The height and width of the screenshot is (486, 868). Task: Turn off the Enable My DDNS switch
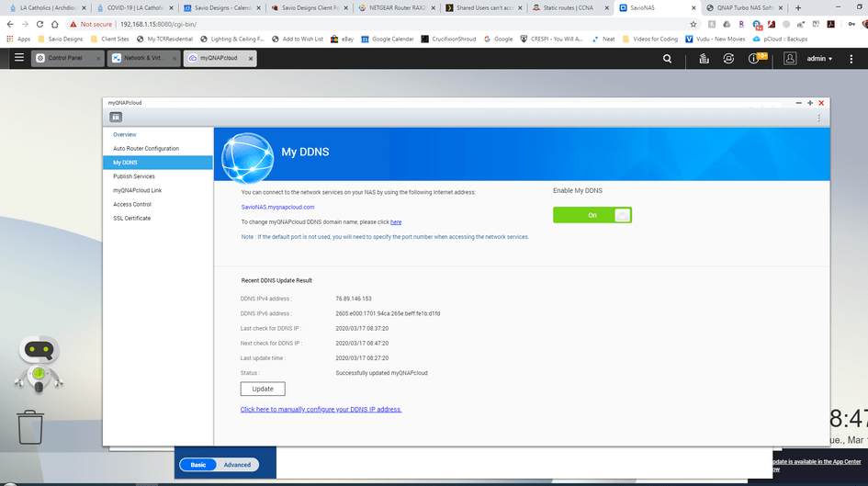click(x=592, y=215)
